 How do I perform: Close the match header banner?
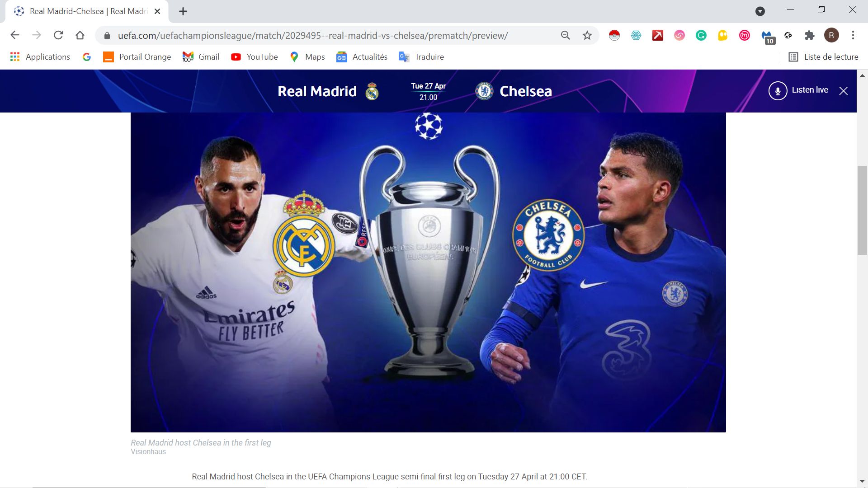pyautogui.click(x=844, y=91)
